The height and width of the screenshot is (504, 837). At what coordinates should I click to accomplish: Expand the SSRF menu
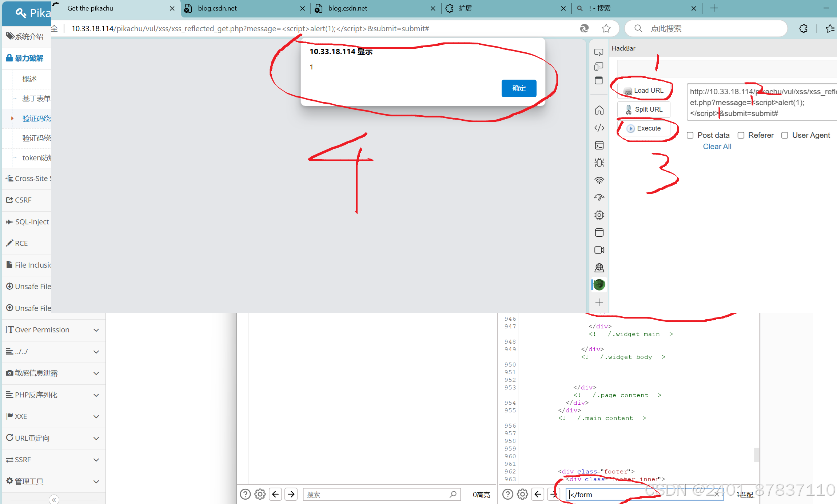point(54,460)
